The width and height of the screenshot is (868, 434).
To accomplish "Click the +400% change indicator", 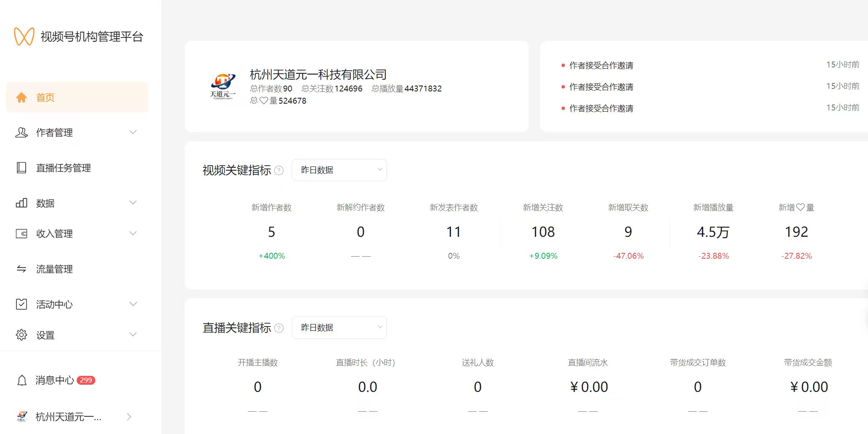I will (x=272, y=256).
